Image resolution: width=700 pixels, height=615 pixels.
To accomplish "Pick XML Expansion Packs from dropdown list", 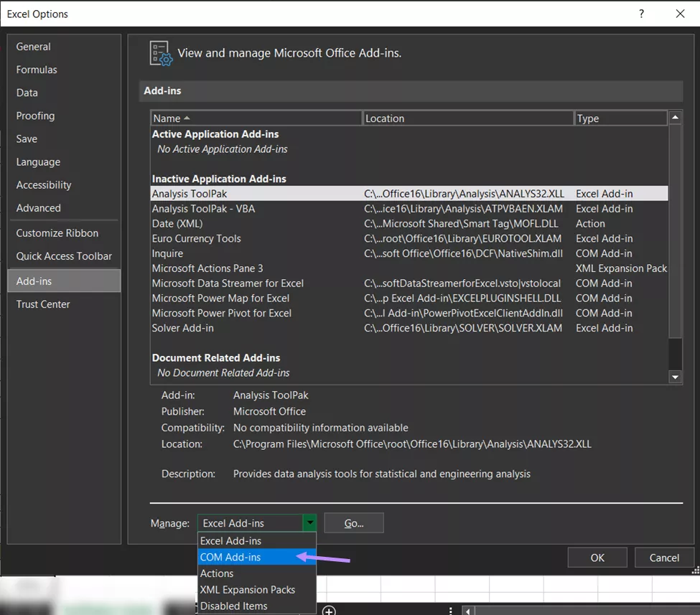I will (x=248, y=589).
